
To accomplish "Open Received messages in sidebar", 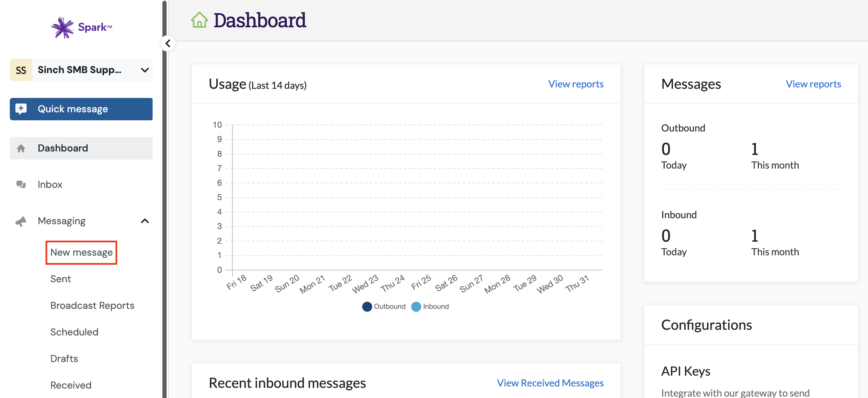I will pos(71,385).
